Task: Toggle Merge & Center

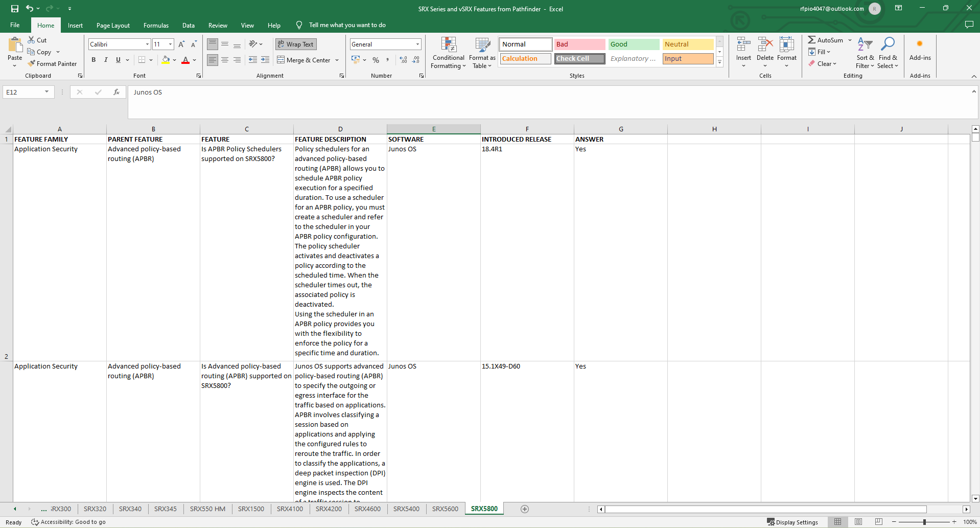Action: pyautogui.click(x=305, y=60)
